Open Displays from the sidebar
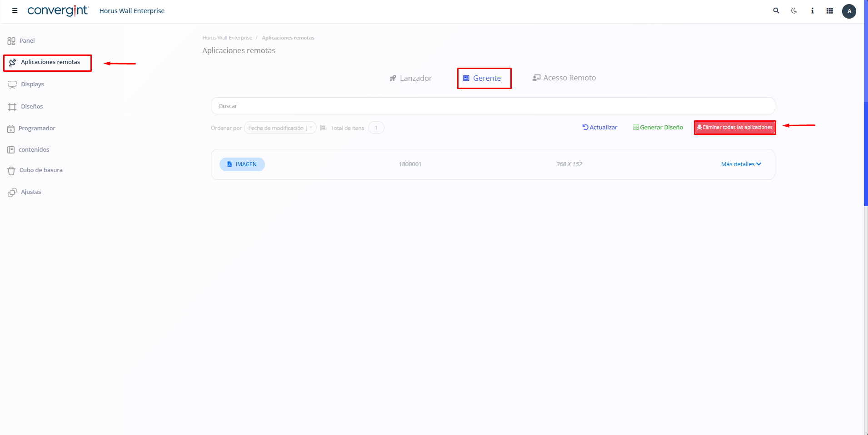868x435 pixels. coord(32,84)
